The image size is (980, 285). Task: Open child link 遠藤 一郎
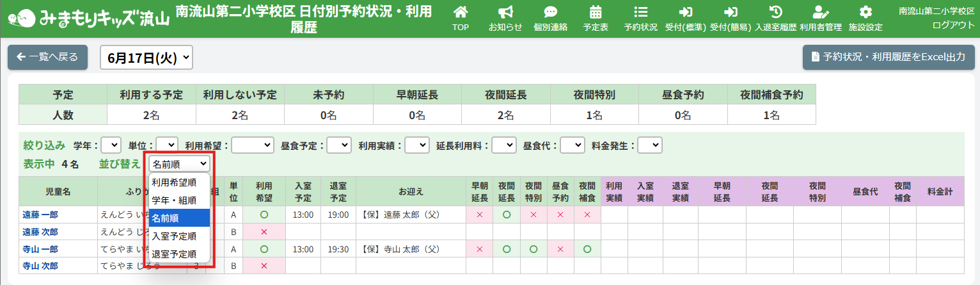[40, 215]
